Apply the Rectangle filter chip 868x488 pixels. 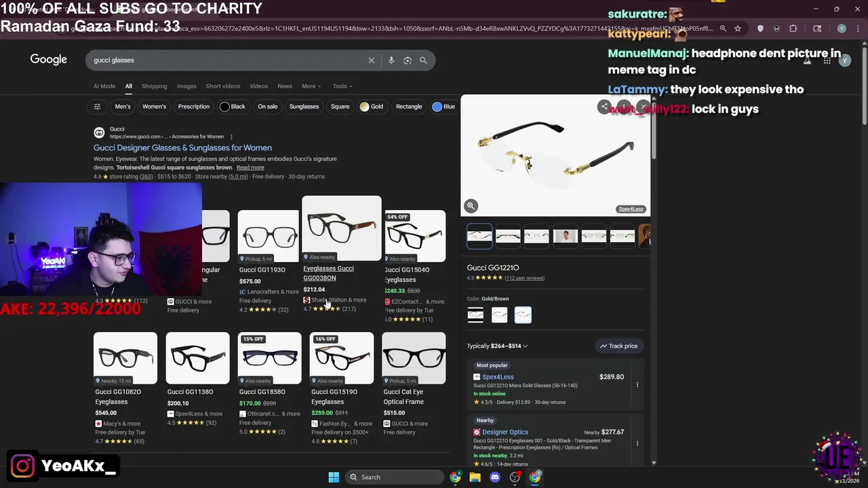pyautogui.click(x=409, y=106)
